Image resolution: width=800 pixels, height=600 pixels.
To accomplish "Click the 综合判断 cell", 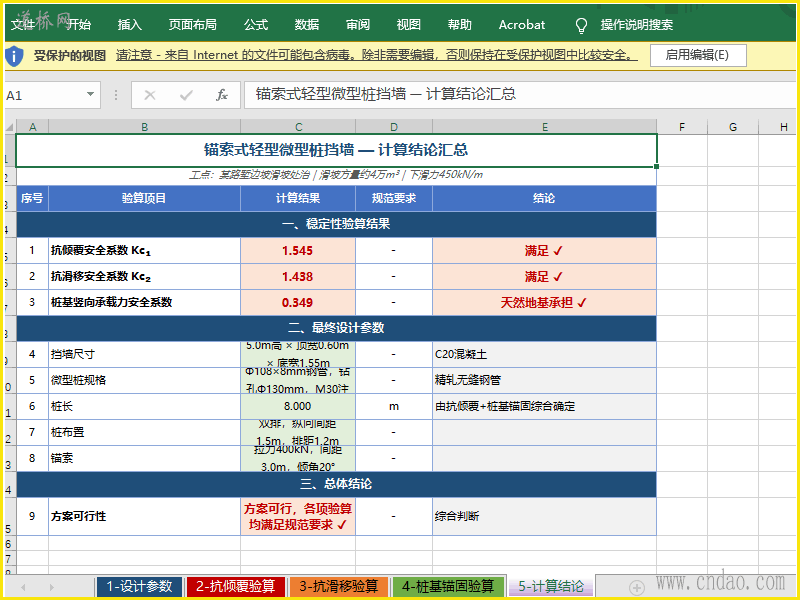I will pyautogui.click(x=544, y=516).
